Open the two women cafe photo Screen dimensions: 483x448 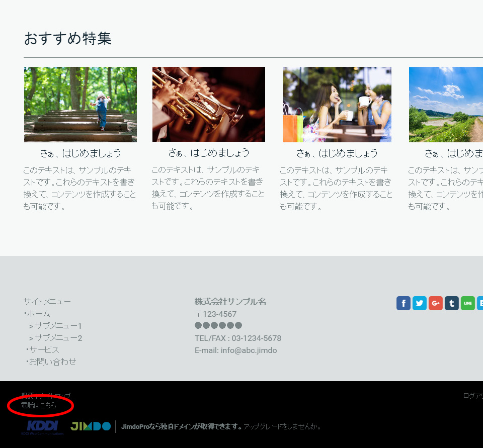[337, 105]
